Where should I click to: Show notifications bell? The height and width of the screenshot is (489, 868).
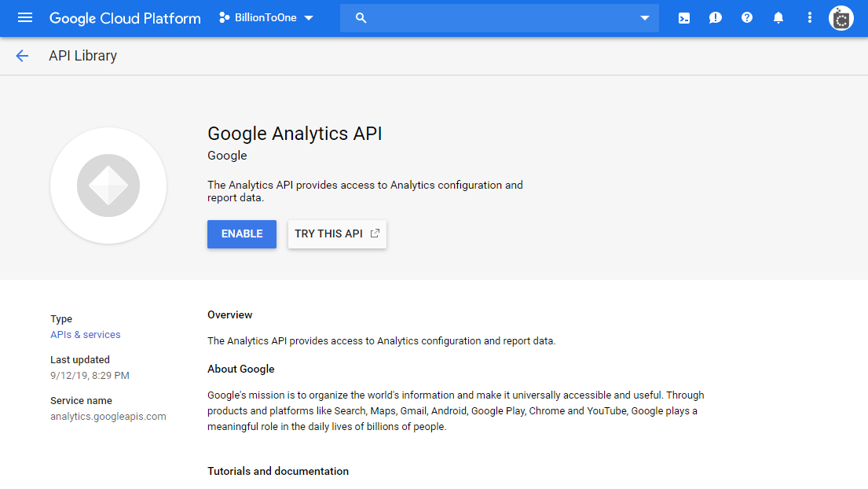(x=778, y=18)
